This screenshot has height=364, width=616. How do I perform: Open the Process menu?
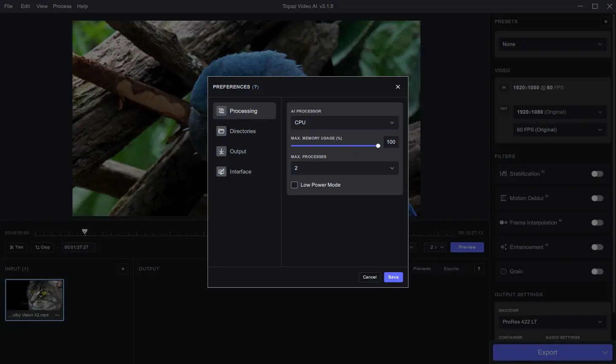pyautogui.click(x=62, y=6)
